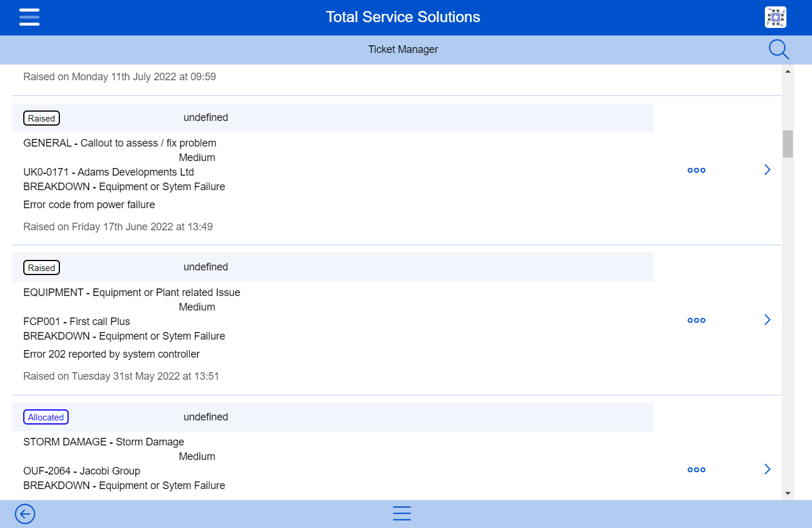Click Medium priority on Jacobi Group ticket
This screenshot has width=812, height=528.
point(197,456)
